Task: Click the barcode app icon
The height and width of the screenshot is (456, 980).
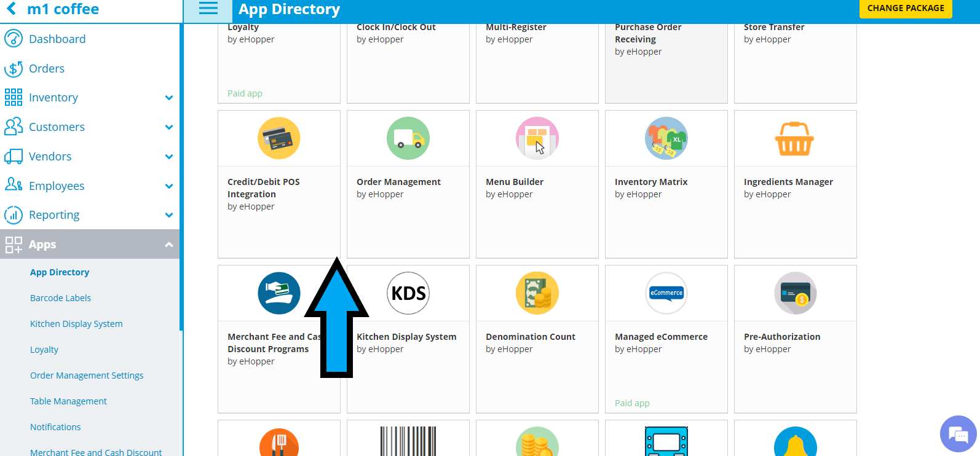Action: [408, 441]
